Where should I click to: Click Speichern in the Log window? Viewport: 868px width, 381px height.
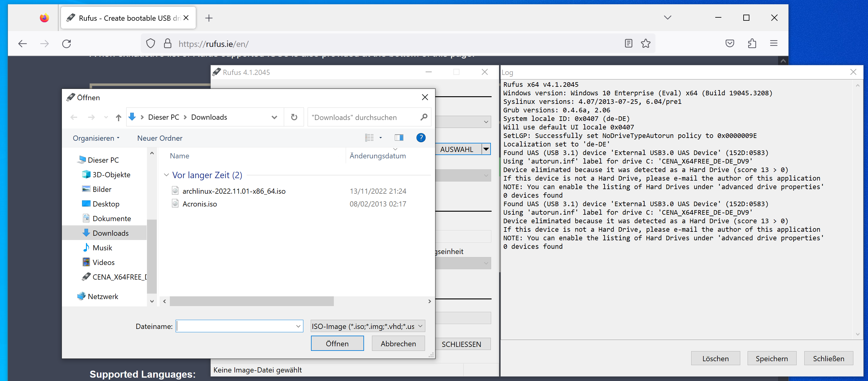(x=772, y=358)
